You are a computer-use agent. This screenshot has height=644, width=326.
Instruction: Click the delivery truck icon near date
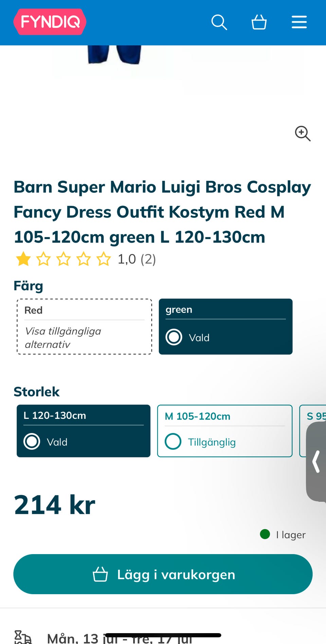point(23,637)
